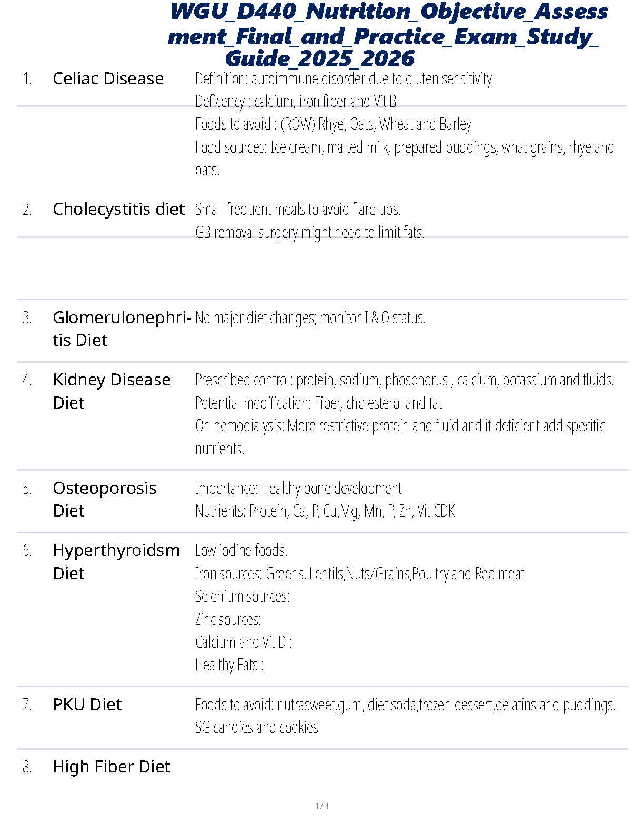Click the 'SG candies and cookies' line
Screen dimensions: 644x834
[256, 727]
